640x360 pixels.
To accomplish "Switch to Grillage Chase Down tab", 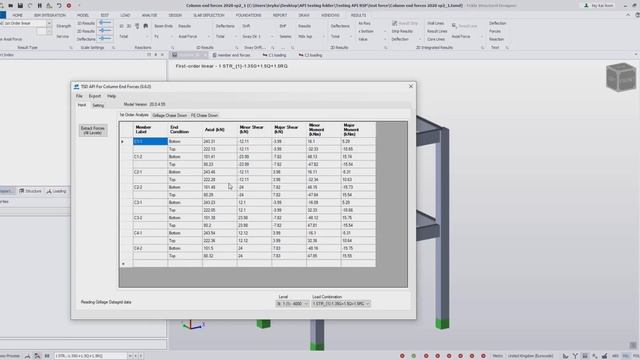I will click(x=169, y=116).
